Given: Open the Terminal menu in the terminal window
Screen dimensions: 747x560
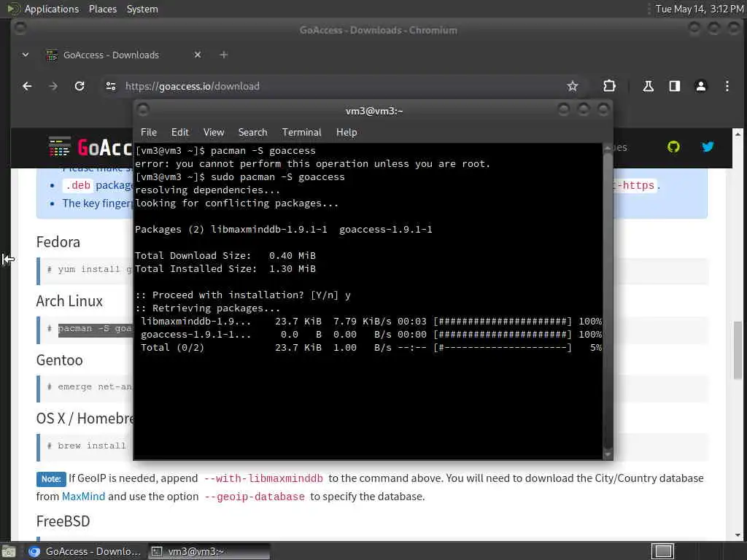Looking at the screenshot, I should (301, 133).
